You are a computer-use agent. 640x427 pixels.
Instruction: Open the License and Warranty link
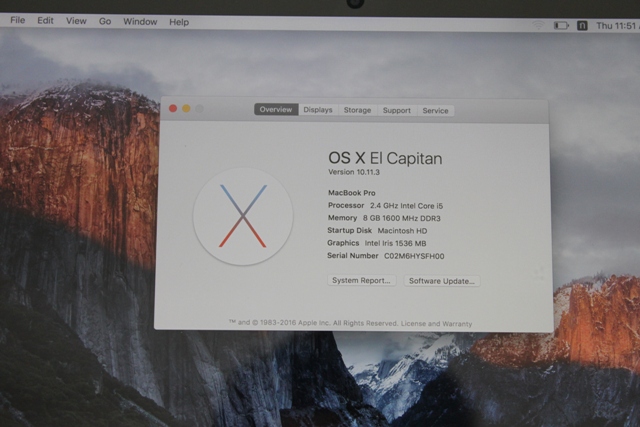point(436,324)
